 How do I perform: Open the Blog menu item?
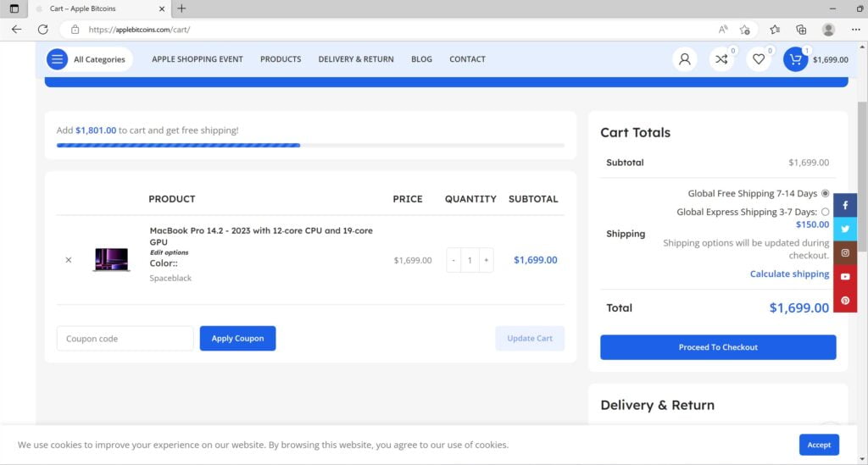coord(421,59)
